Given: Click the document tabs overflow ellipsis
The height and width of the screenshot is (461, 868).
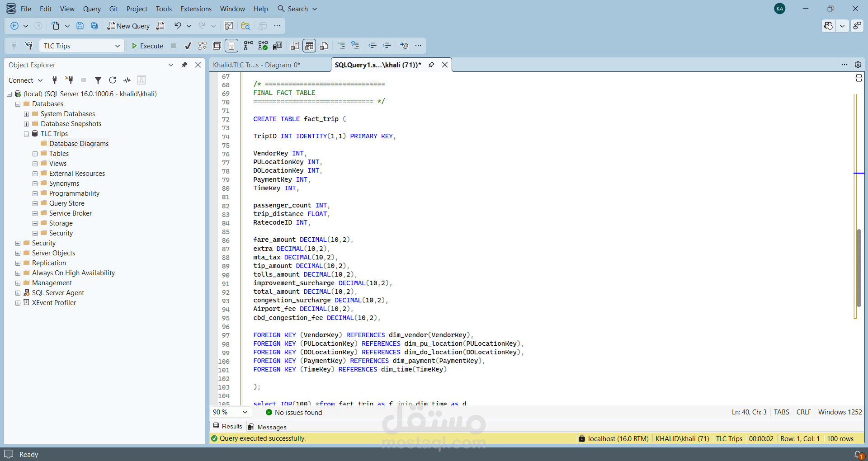Looking at the screenshot, I should pyautogui.click(x=844, y=65).
